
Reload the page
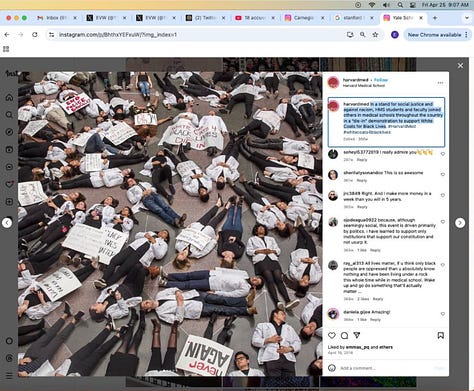point(35,35)
